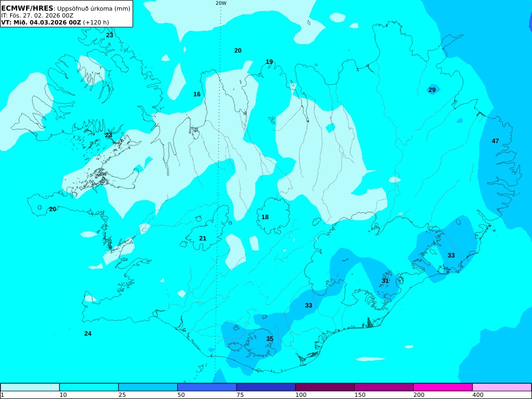Click the 31 precipitation value on the map

tap(385, 281)
